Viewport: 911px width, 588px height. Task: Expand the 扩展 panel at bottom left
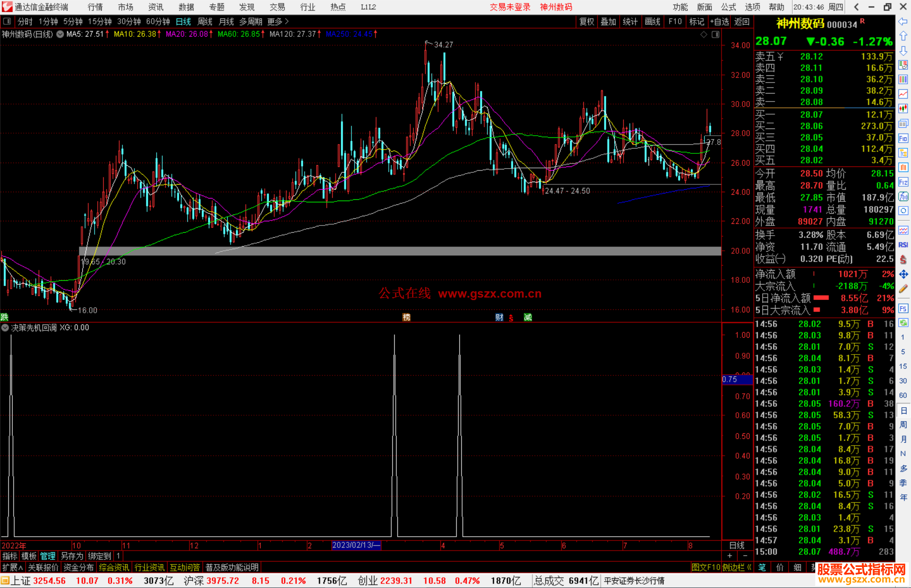tap(13, 567)
